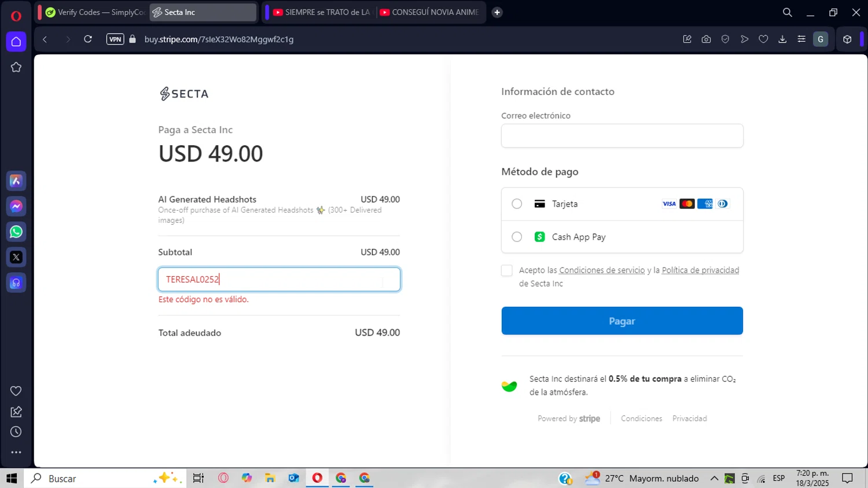
Task: Switch to CONSEGUÍ NOVIA ANIME tab
Action: 429,12
